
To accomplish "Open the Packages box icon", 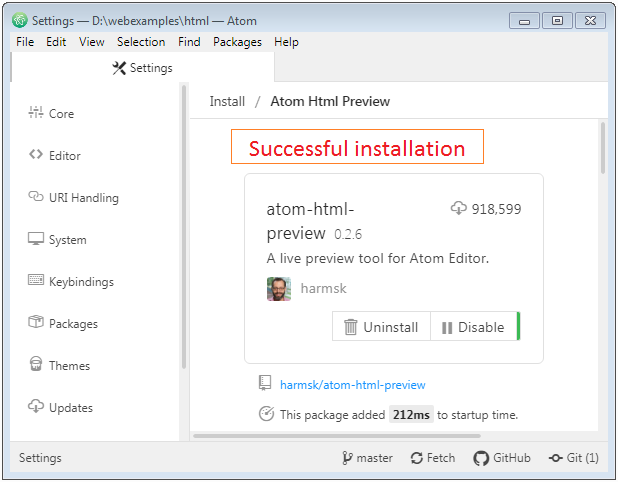I will (35, 322).
